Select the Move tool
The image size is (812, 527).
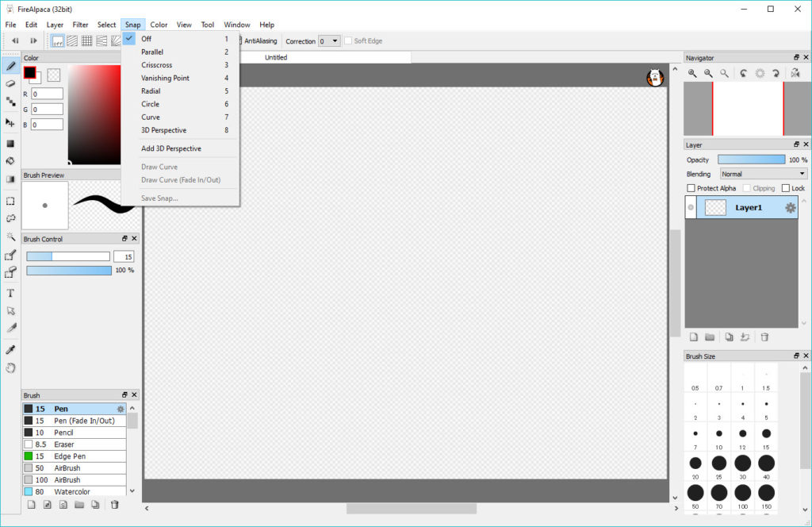10,123
